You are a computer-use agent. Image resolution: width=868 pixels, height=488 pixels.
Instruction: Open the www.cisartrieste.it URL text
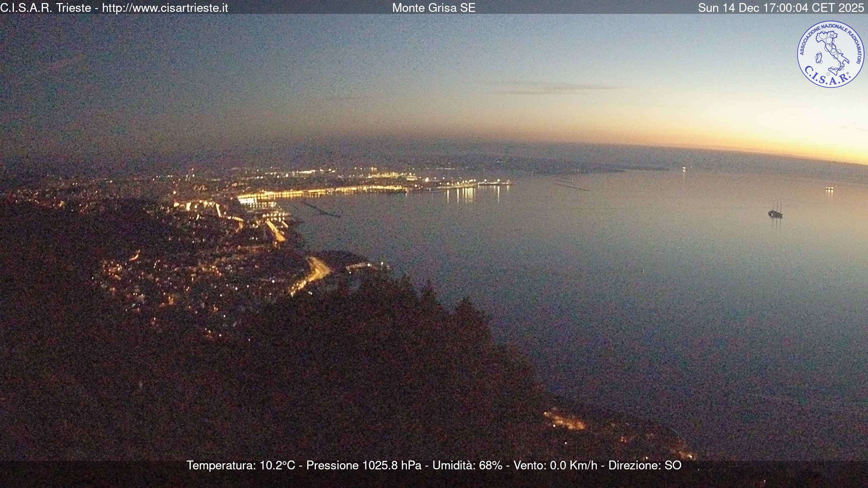[x=165, y=8]
